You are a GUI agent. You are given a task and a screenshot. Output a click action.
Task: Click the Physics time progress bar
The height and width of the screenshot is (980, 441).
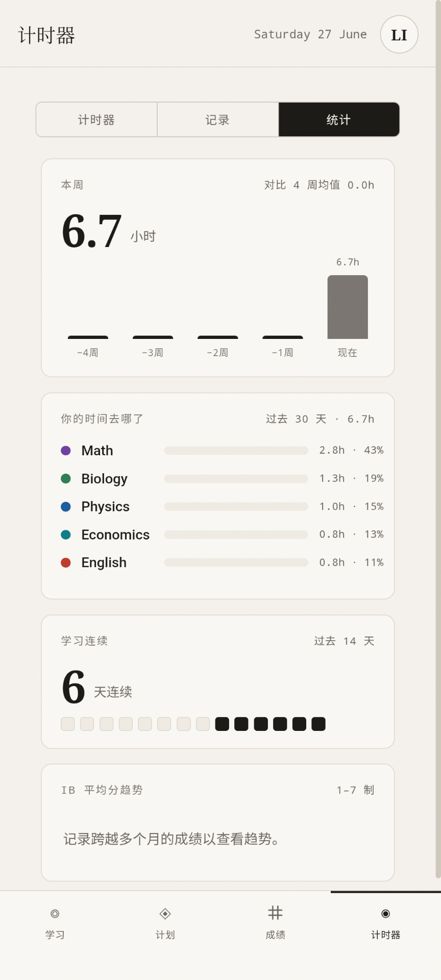click(x=236, y=506)
